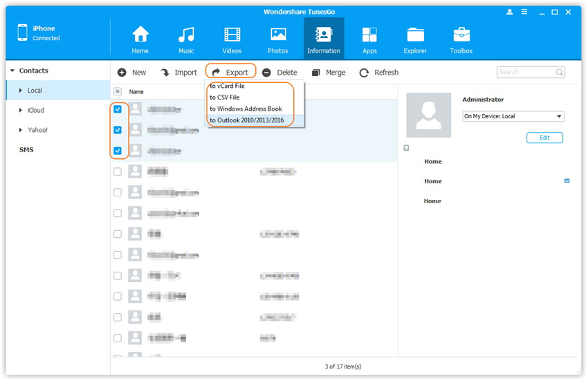
Task: Open the Explorer folder icon
Action: click(416, 36)
